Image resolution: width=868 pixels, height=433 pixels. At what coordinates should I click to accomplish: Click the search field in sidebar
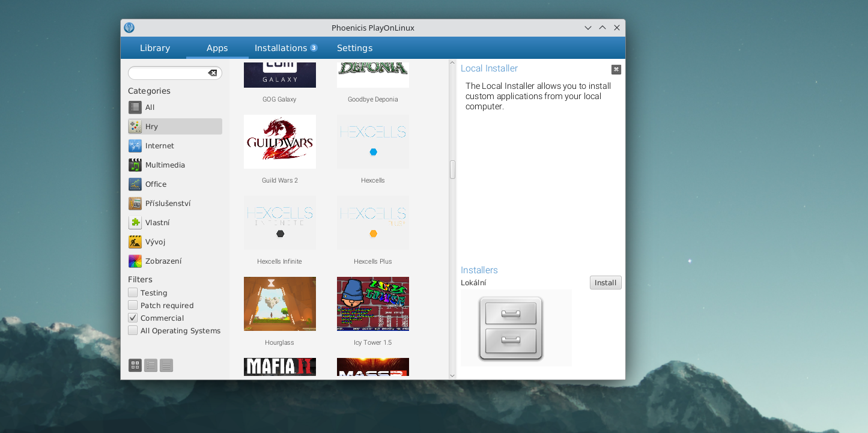(175, 73)
